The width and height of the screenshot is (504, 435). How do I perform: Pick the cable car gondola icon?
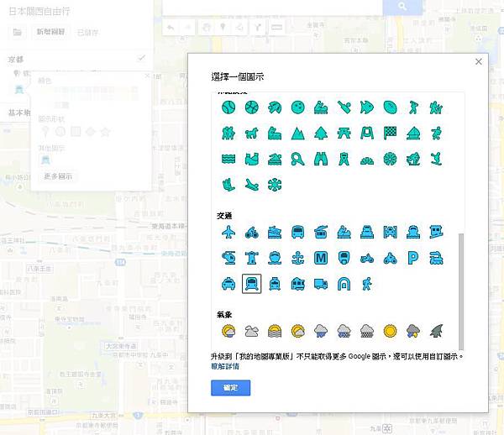coord(321,232)
